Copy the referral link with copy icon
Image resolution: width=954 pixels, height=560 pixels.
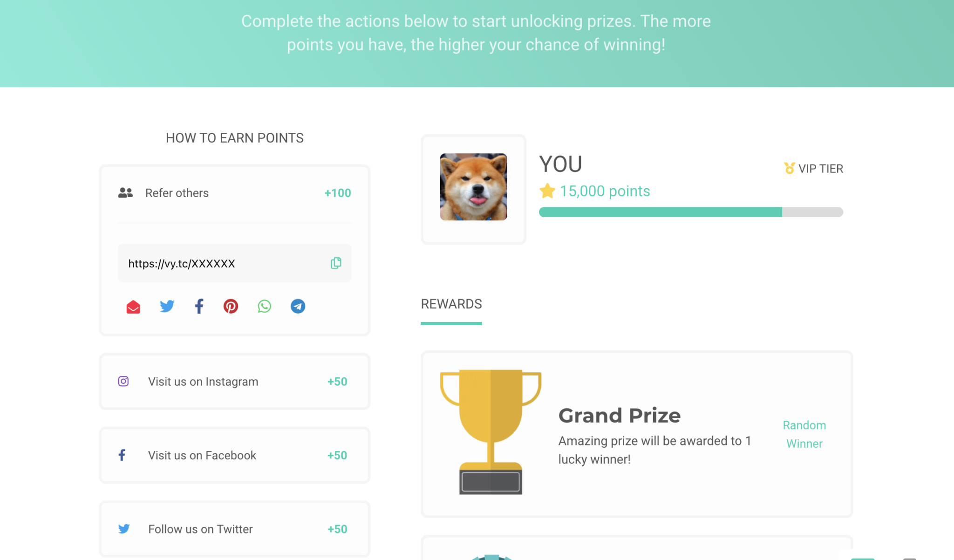(x=335, y=263)
